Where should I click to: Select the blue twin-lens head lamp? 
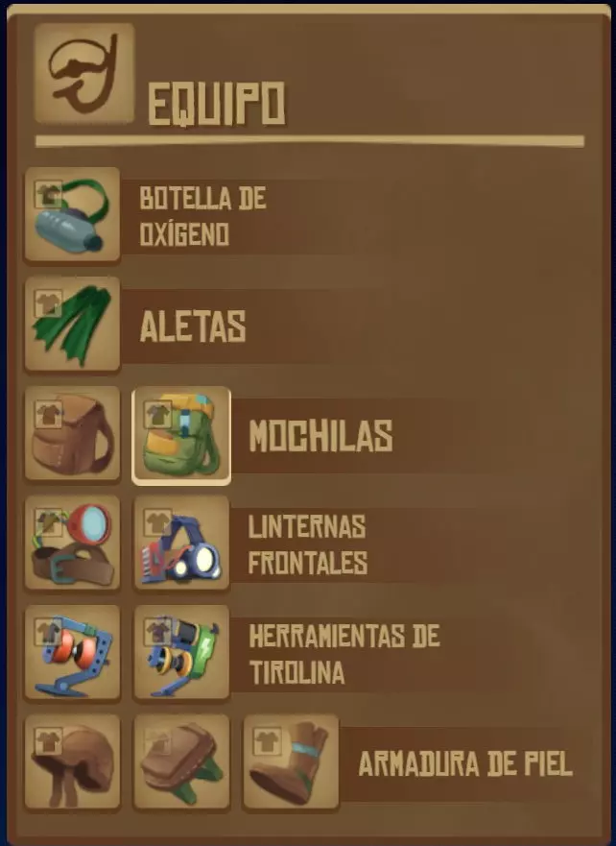click(181, 543)
